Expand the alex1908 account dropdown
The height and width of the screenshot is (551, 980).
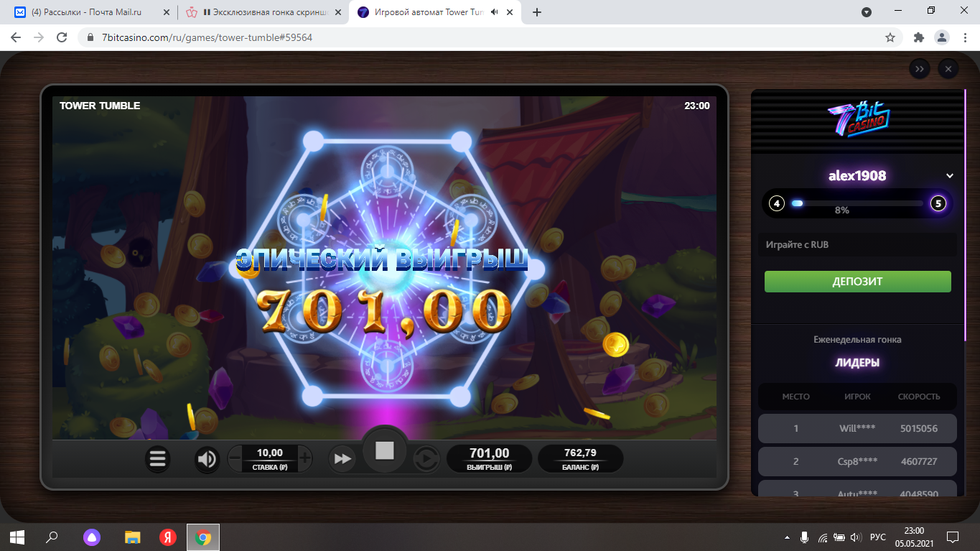click(x=950, y=176)
